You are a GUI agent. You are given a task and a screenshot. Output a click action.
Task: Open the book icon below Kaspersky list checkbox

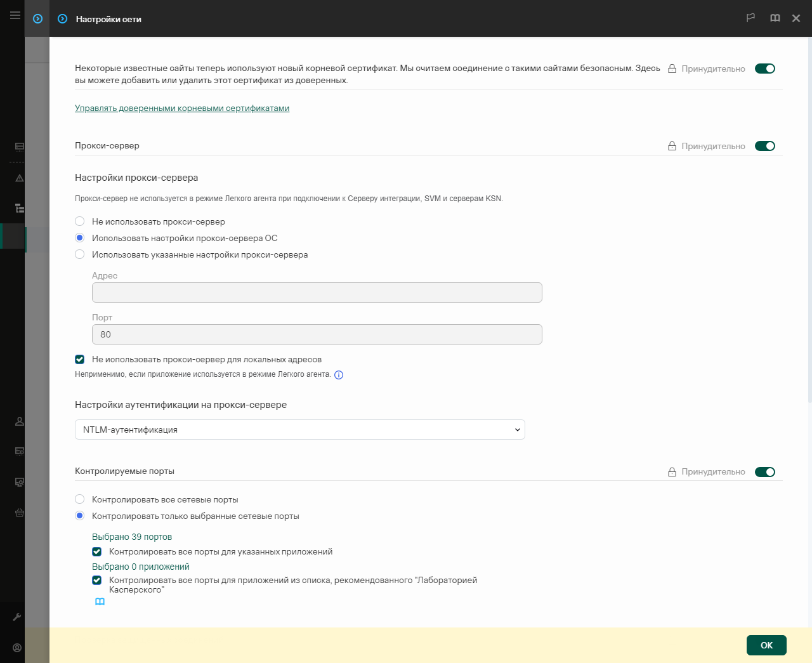pyautogui.click(x=100, y=601)
